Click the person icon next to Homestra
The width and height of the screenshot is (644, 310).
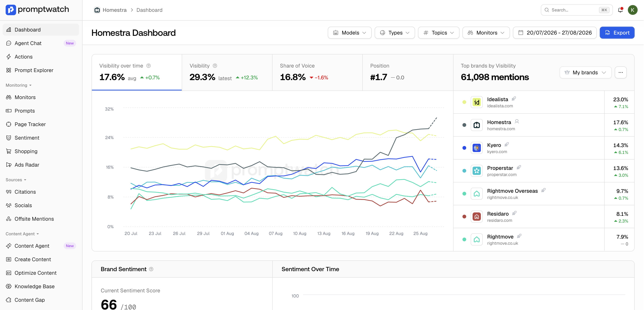[x=517, y=122]
